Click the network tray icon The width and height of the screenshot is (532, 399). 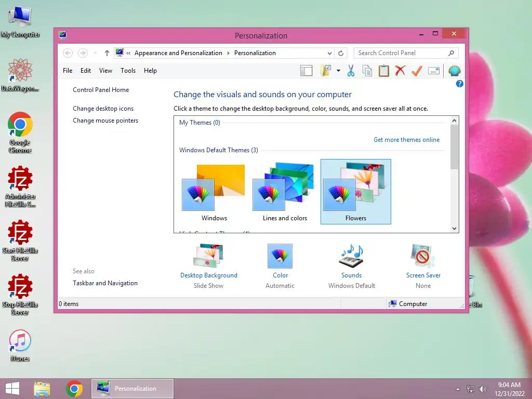point(471,389)
